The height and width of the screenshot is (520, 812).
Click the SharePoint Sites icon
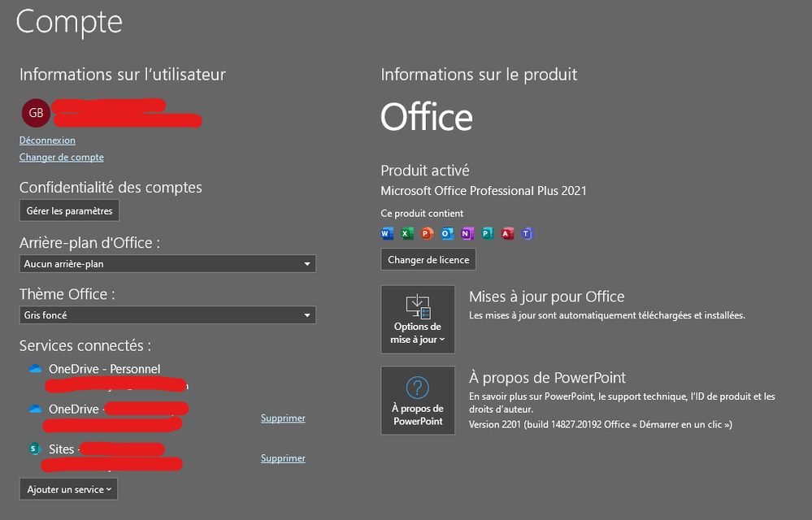pos(35,448)
